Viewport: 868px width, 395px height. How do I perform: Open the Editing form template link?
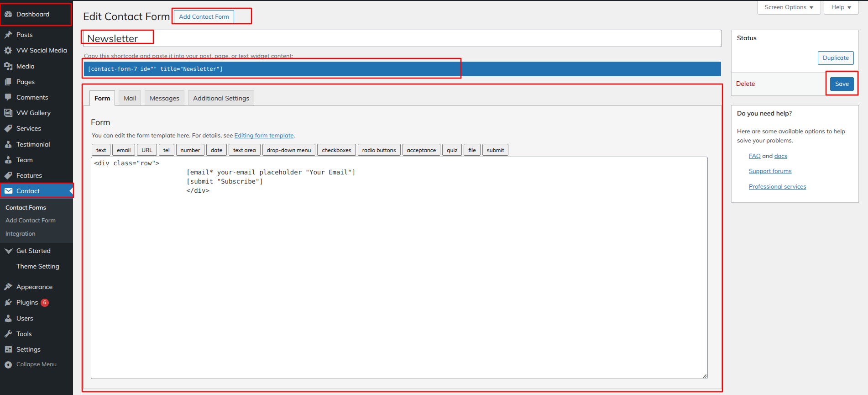[x=264, y=136]
